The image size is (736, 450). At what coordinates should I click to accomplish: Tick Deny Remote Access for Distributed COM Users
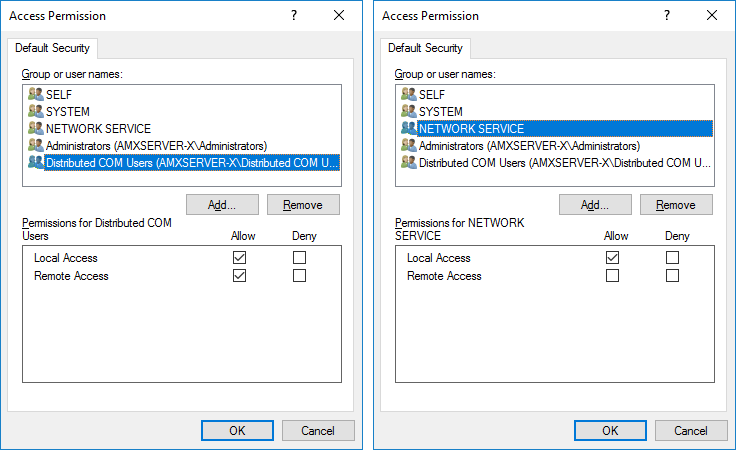[x=299, y=276]
